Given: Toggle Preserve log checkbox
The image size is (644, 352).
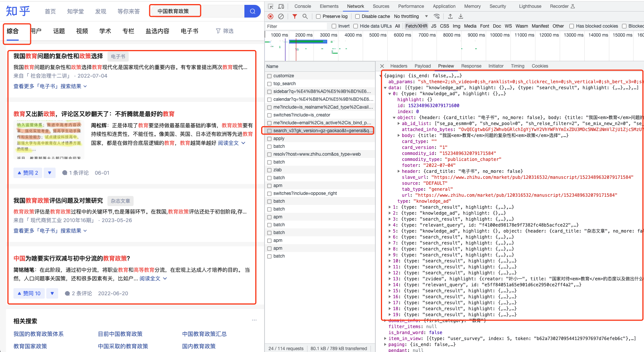Looking at the screenshot, I should tap(318, 16).
